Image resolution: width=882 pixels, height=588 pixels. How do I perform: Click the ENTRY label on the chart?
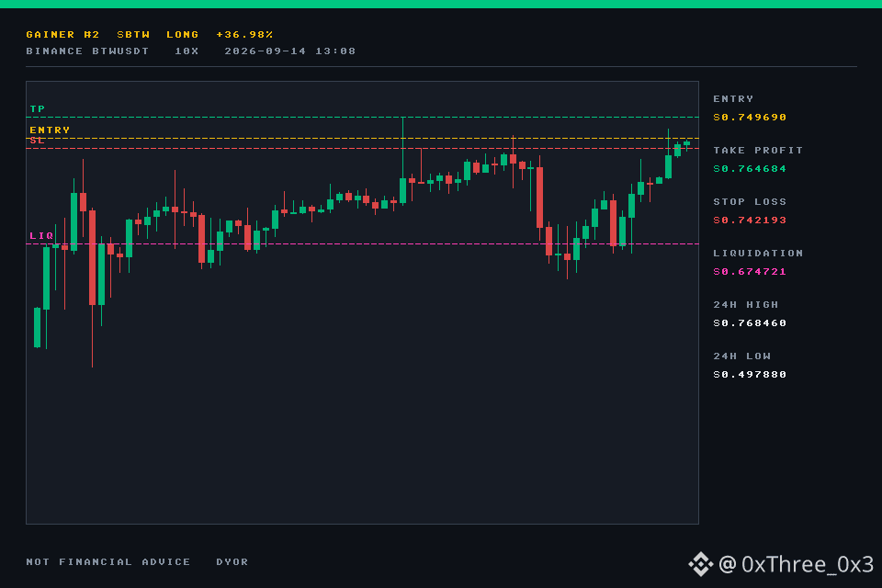pos(50,130)
